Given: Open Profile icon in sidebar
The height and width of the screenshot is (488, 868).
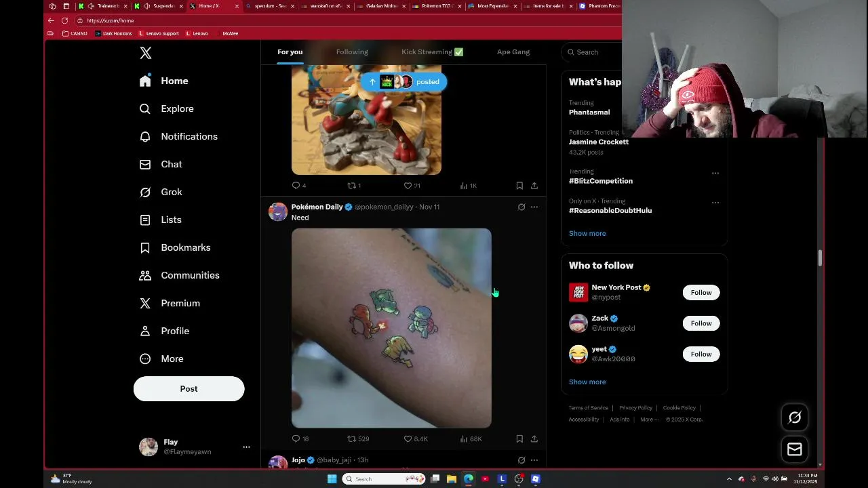Looking at the screenshot, I should coord(145,331).
